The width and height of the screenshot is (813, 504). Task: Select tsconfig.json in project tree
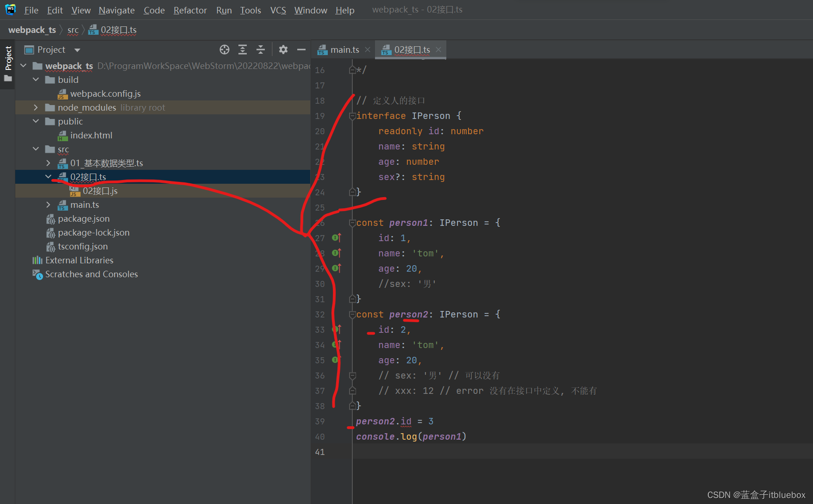click(82, 246)
